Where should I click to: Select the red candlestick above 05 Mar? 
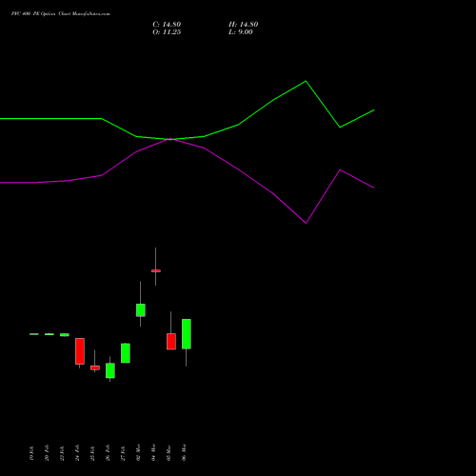pyautogui.click(x=171, y=342)
